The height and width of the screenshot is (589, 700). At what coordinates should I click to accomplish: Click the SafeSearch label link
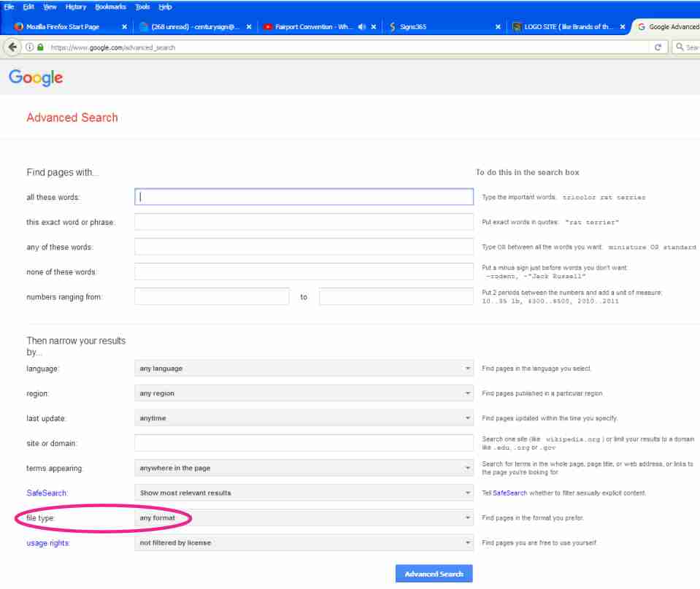point(47,493)
